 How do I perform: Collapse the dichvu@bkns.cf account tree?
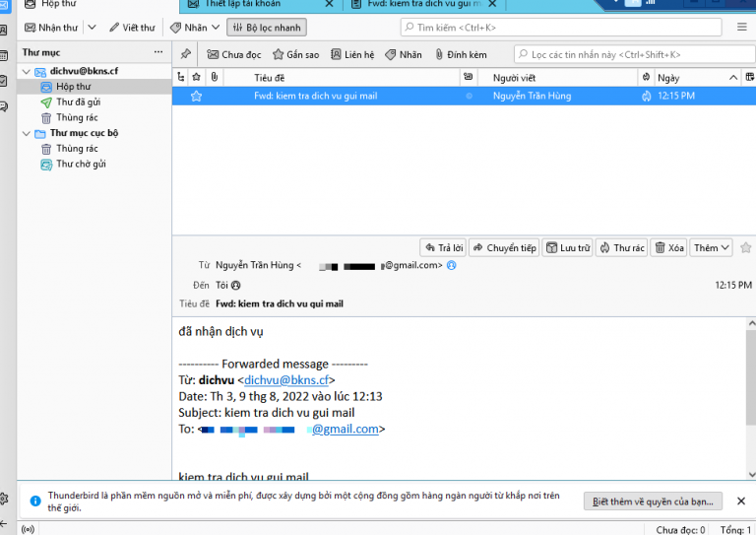[x=27, y=72]
